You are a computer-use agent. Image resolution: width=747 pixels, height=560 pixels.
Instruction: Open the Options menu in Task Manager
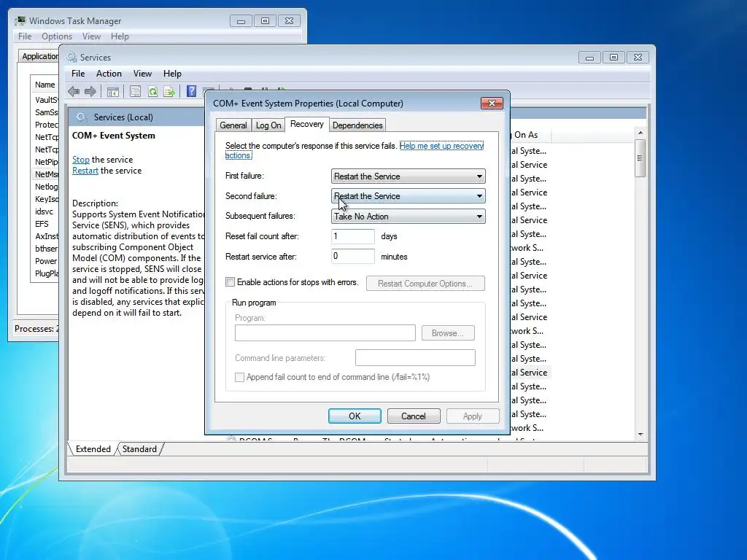57,36
